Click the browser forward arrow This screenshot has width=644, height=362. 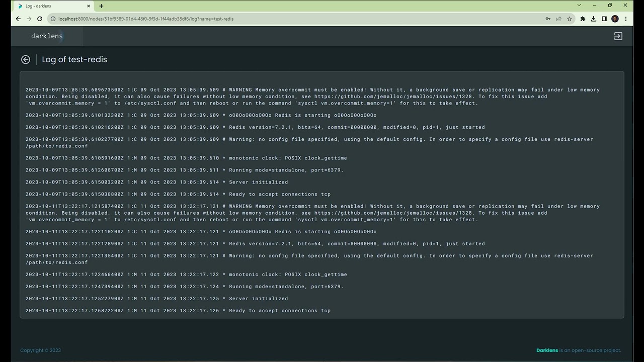[x=29, y=19]
